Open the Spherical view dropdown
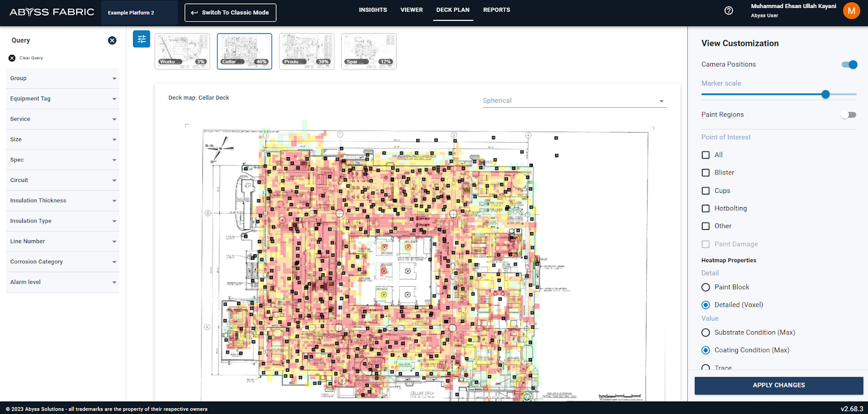868x414 pixels. 574,101
